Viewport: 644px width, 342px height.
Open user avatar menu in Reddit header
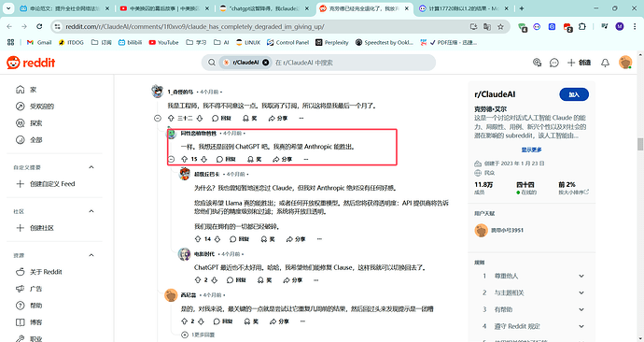pyautogui.click(x=625, y=63)
